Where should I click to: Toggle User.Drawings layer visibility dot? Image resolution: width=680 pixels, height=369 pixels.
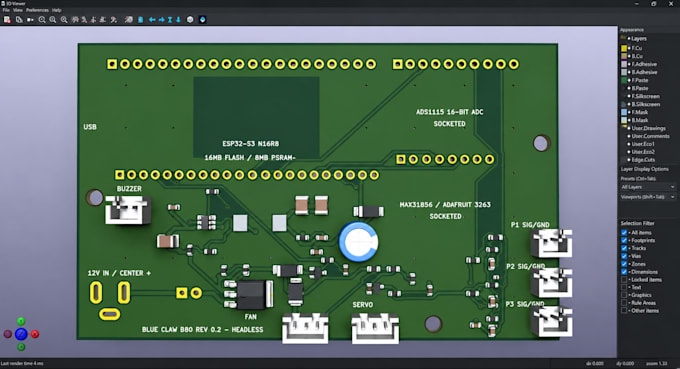[629, 128]
